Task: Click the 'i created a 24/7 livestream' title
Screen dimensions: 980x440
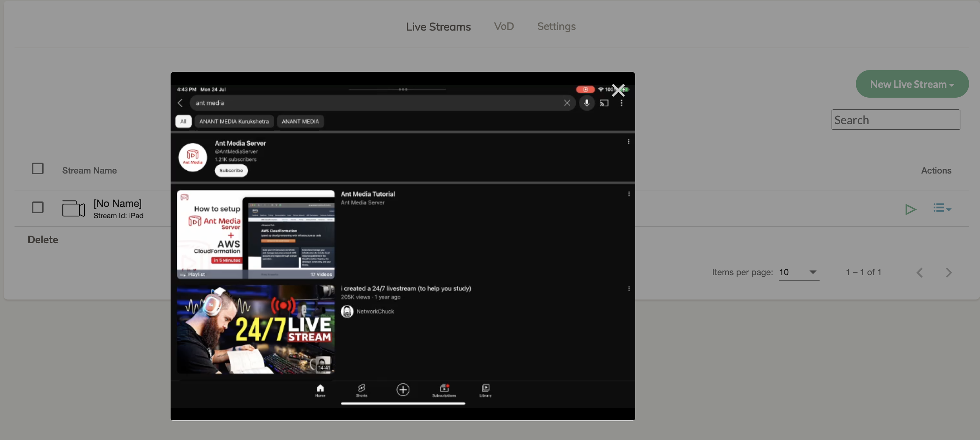Action: tap(405, 289)
